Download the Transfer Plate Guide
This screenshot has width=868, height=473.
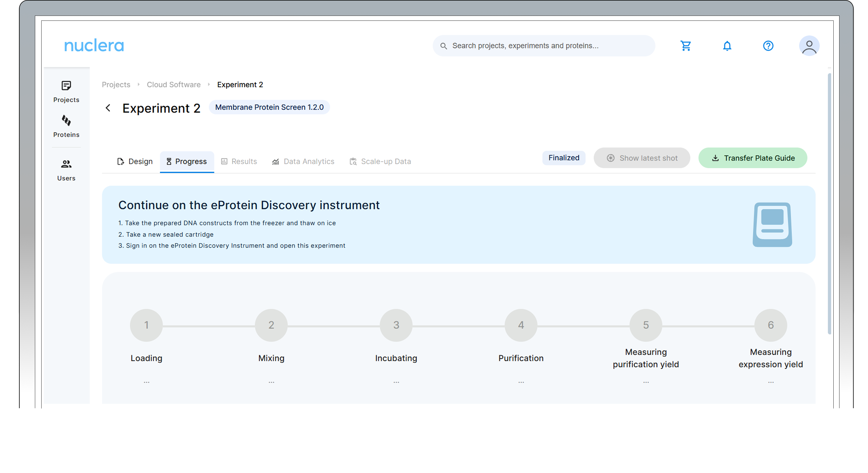coord(752,158)
